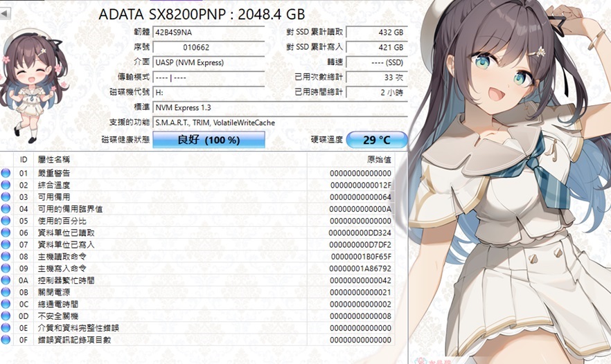
Task: Click the total writes value 421 GB
Action: 376,47
